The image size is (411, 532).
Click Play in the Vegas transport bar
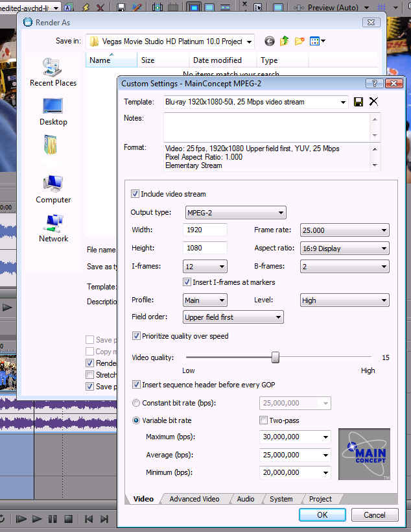pos(36,519)
